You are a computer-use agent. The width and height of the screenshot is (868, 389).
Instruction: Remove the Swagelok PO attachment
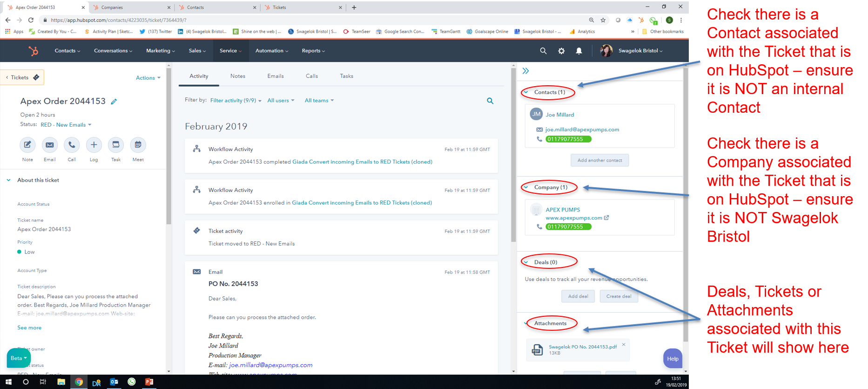[624, 345]
